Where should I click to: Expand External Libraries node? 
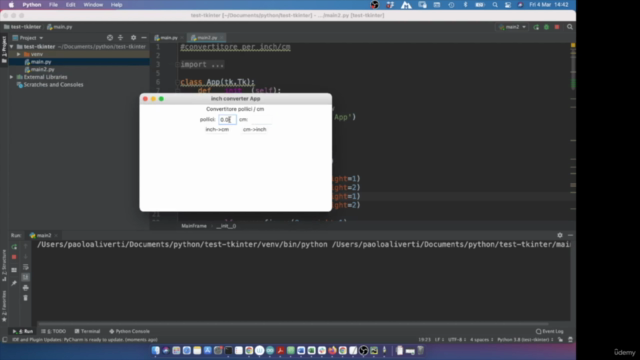click(x=11, y=77)
